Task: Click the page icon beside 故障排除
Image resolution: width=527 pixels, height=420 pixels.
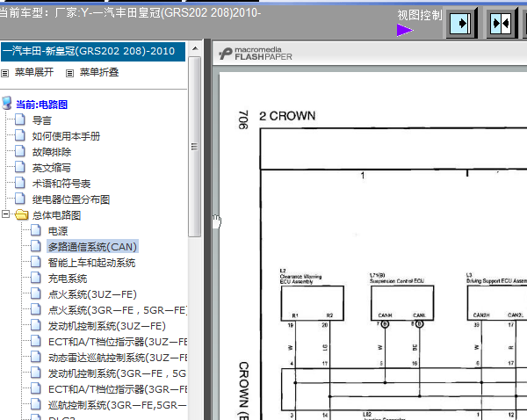Action: [20, 151]
